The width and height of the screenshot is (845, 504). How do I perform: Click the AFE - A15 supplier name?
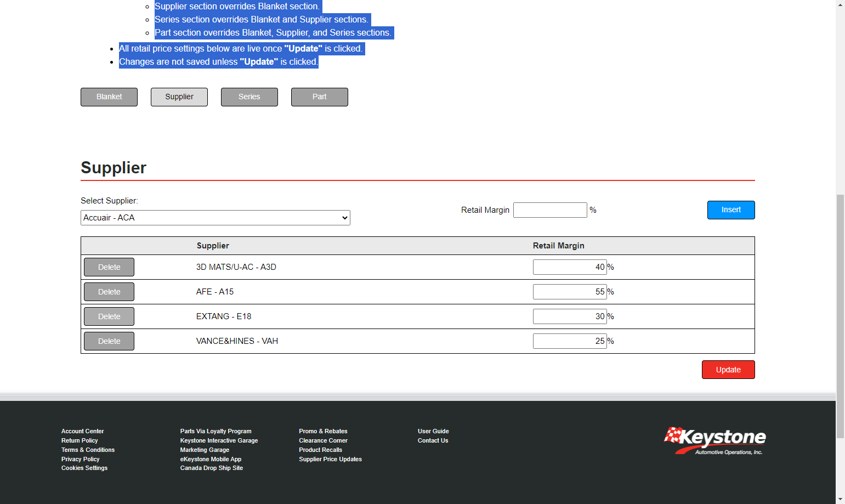(215, 292)
